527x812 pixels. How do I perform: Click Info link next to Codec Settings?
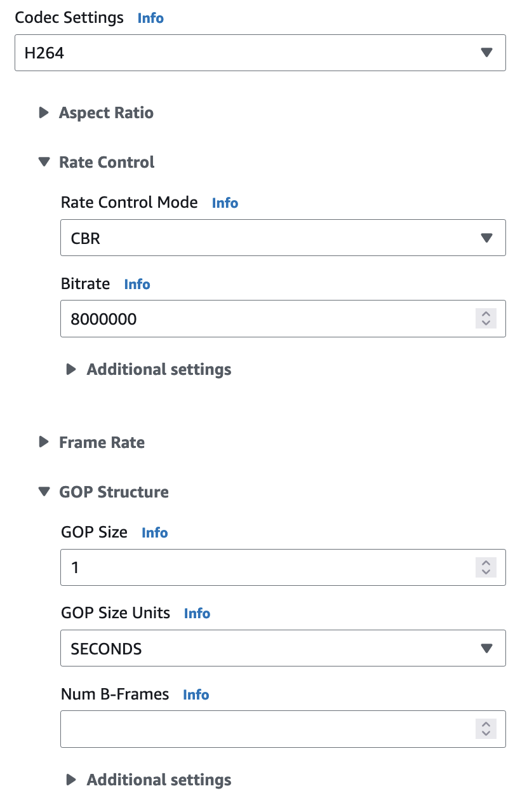(x=150, y=18)
